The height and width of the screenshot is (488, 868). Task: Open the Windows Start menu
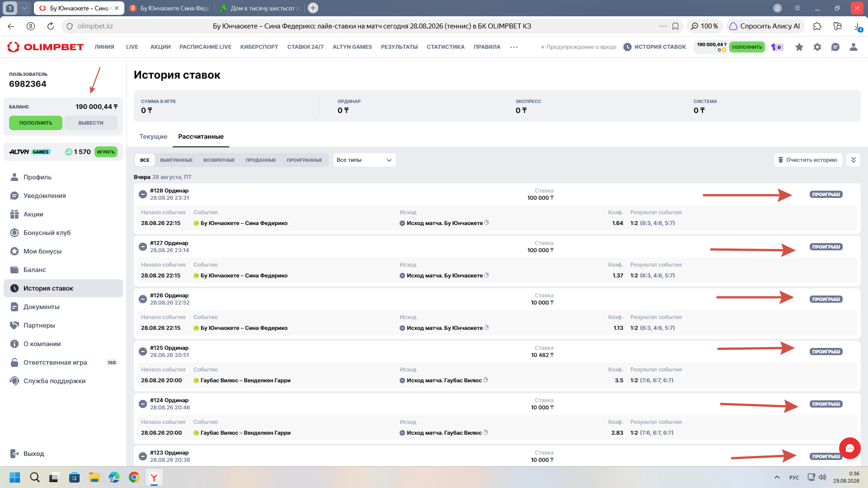pyautogui.click(x=15, y=477)
